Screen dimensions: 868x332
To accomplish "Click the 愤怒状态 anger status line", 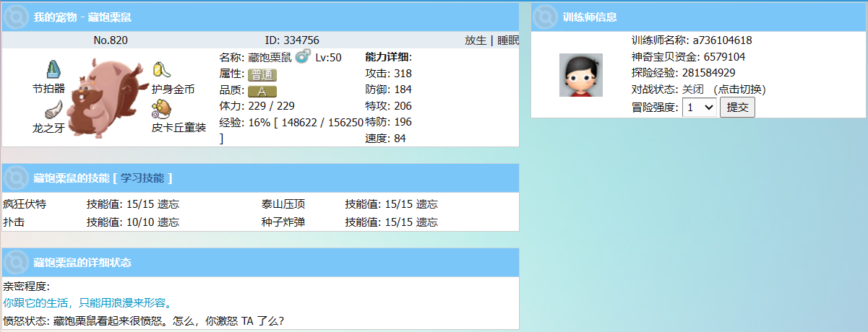I will click(x=143, y=320).
